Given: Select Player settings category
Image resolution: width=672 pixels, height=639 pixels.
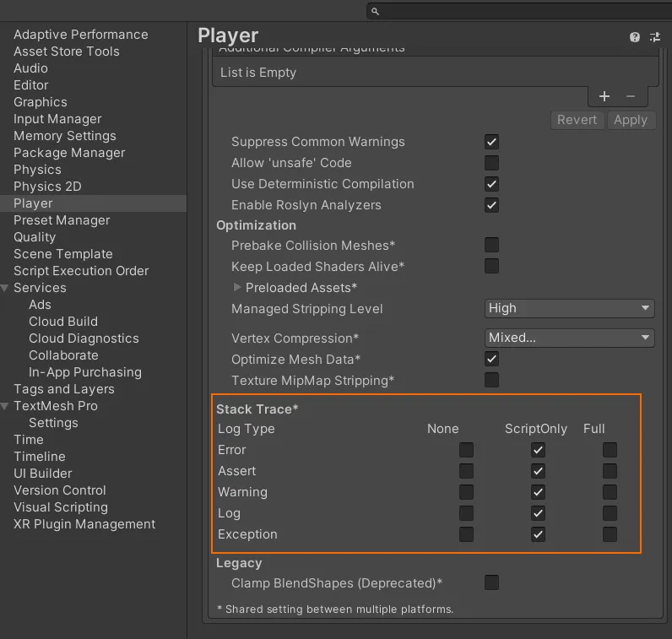Looking at the screenshot, I should coord(93,203).
